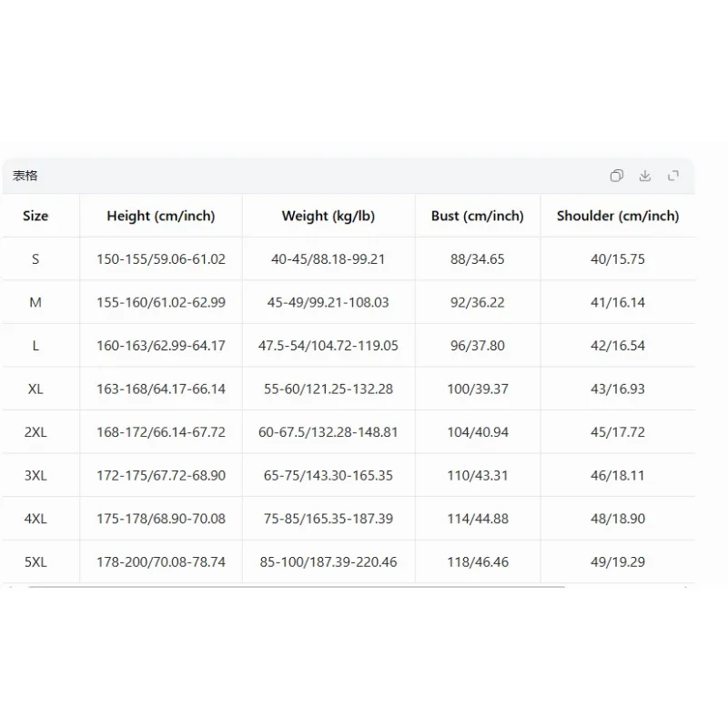Image resolution: width=728 pixels, height=728 pixels.
Task: Select height cell 160-163/62.99-64.17
Action: pos(161,346)
